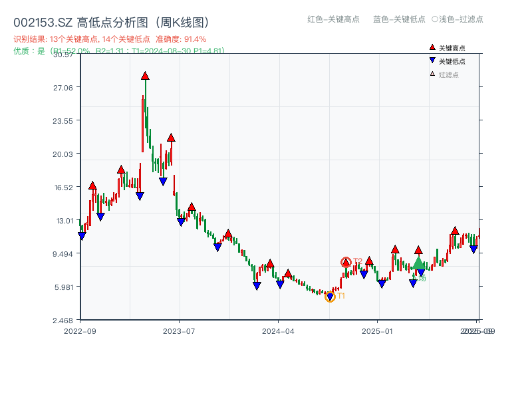Screen dimensions: 532x399
Task: Click the orange circle around the T1 marker
Action: pos(329,298)
